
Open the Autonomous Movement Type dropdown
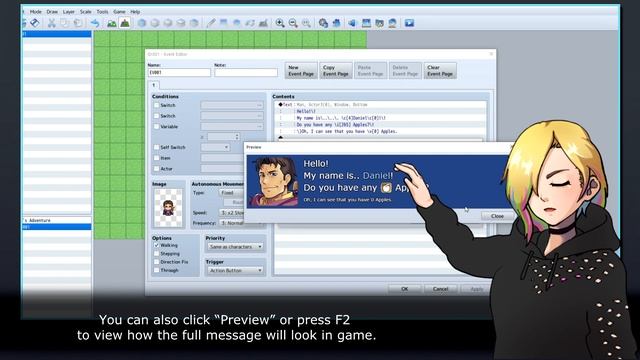point(231,193)
